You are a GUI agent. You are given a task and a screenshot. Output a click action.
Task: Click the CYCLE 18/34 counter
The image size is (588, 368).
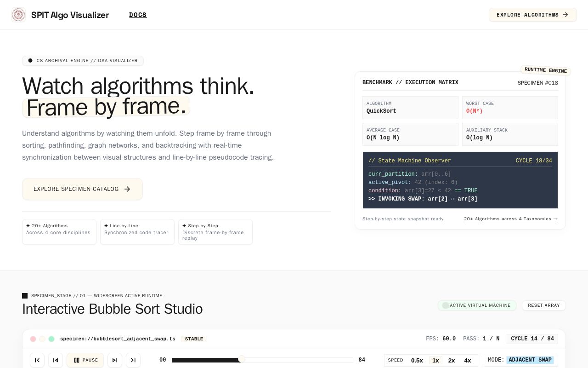(534, 161)
